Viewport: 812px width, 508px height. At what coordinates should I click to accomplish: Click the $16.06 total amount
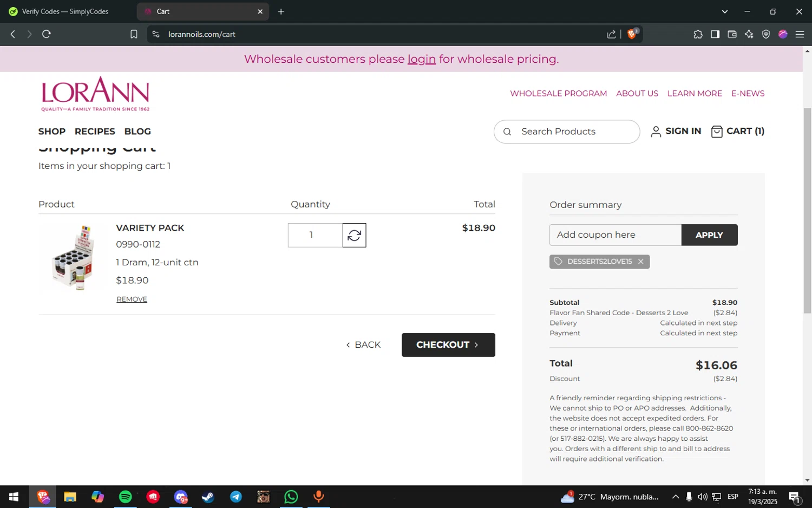[716, 366]
